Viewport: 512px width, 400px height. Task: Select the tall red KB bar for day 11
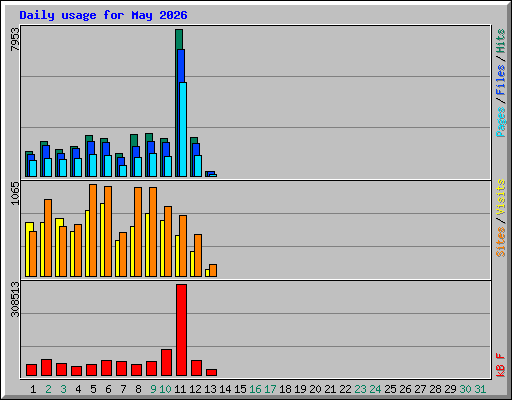tap(181, 330)
